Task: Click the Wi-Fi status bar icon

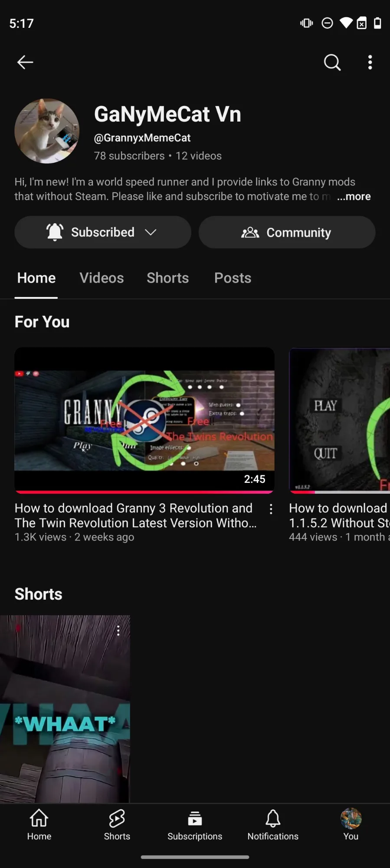Action: [346, 23]
